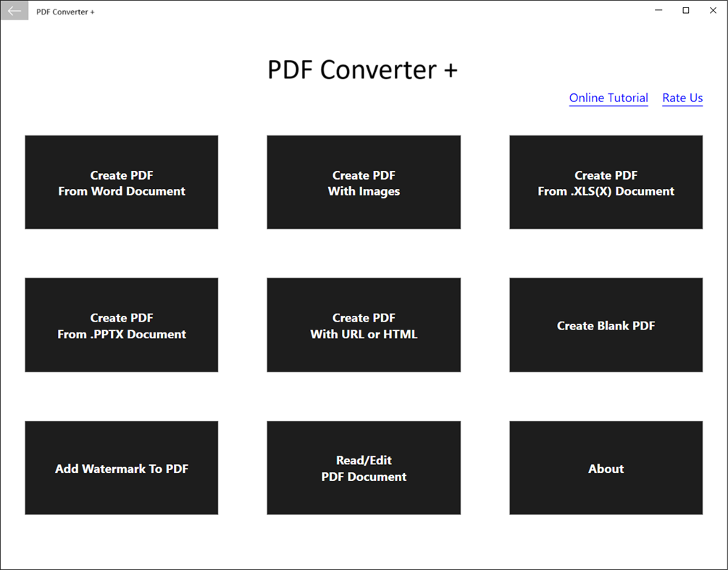
Task: Open the Online Tutorial link
Action: pyautogui.click(x=608, y=98)
